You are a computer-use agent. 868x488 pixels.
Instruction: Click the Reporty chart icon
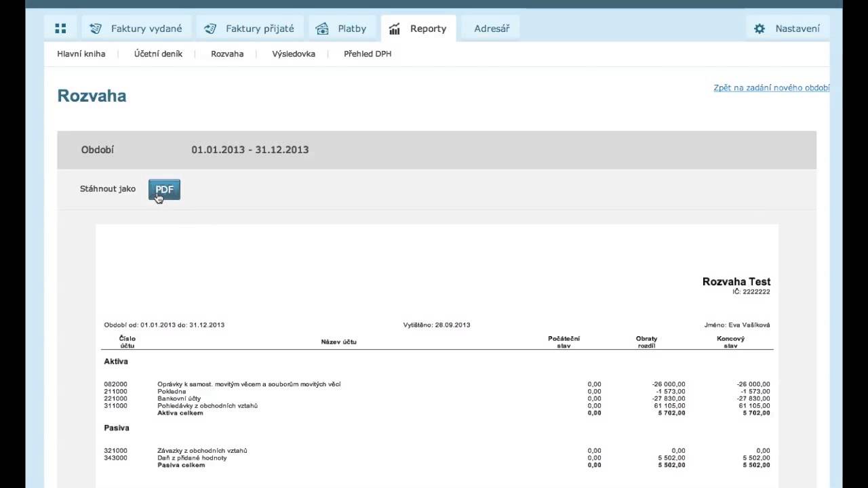(395, 28)
